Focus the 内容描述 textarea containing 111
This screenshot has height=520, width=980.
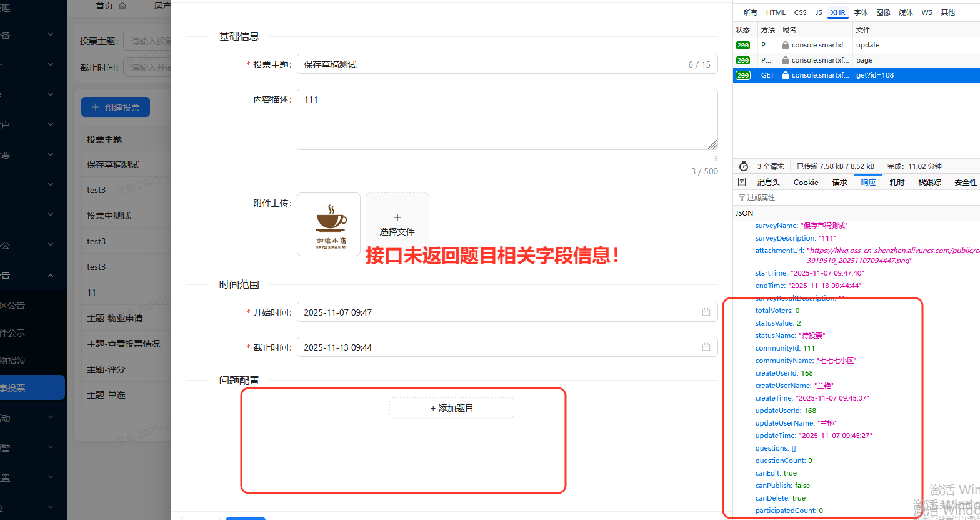(x=507, y=119)
